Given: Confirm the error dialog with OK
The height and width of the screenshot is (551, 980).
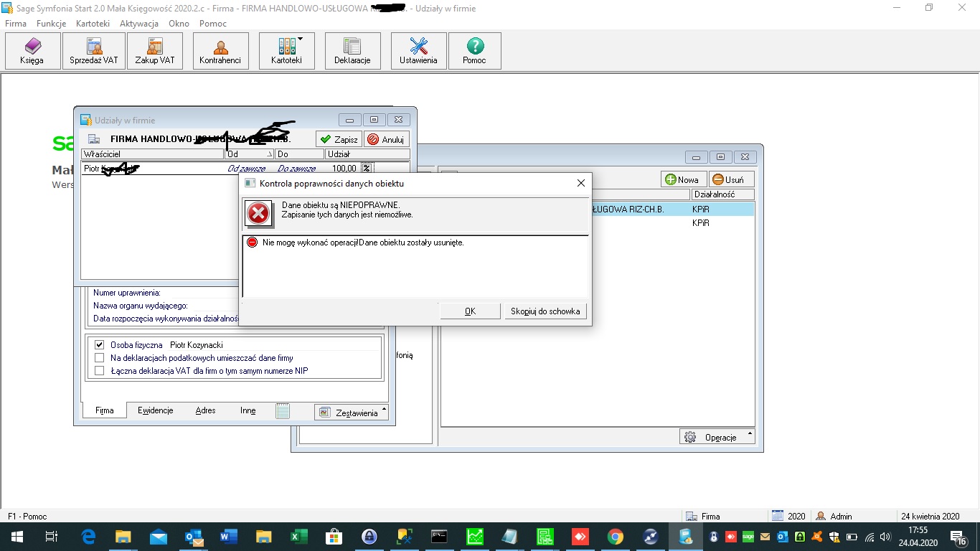Looking at the screenshot, I should tap(470, 311).
